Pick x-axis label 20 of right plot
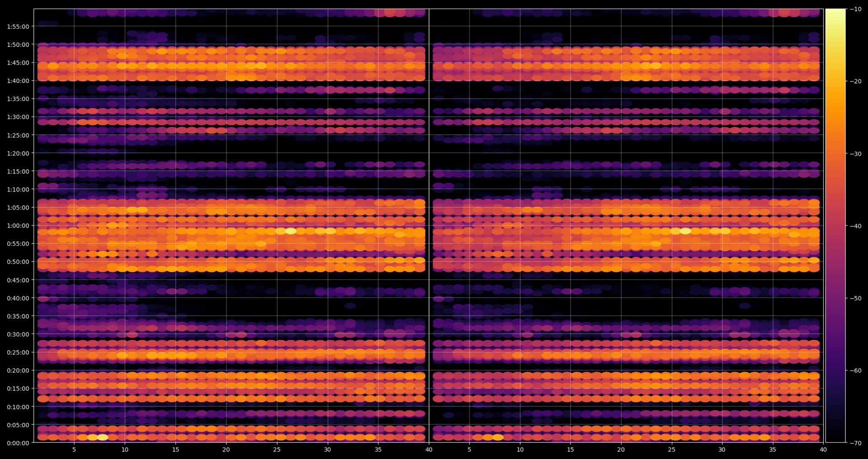Screen dimensions: 868x459 tap(621, 450)
